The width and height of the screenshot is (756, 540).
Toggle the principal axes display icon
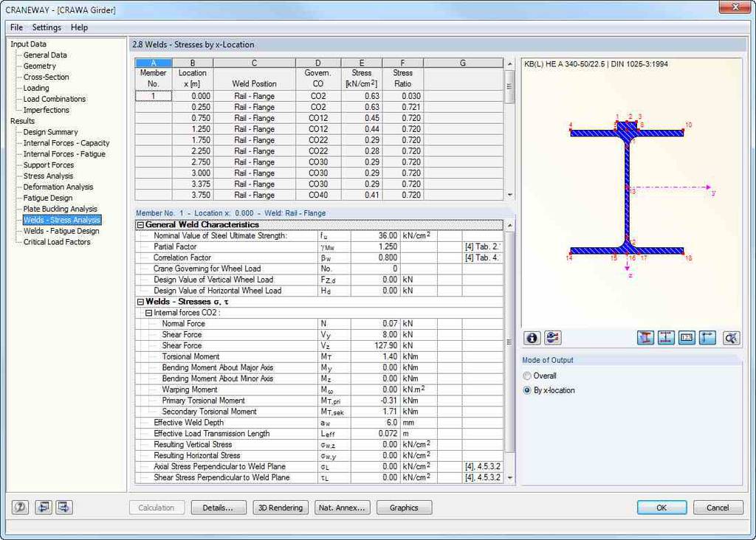point(707,338)
